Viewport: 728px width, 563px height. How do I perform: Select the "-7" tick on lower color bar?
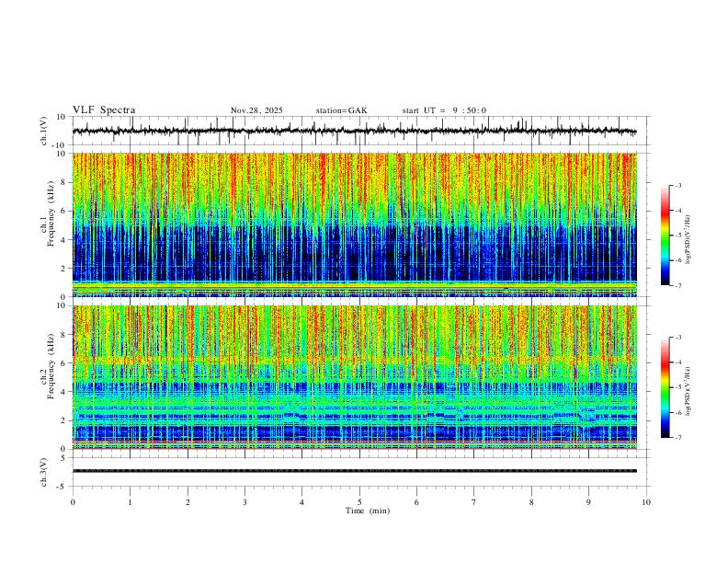click(678, 438)
